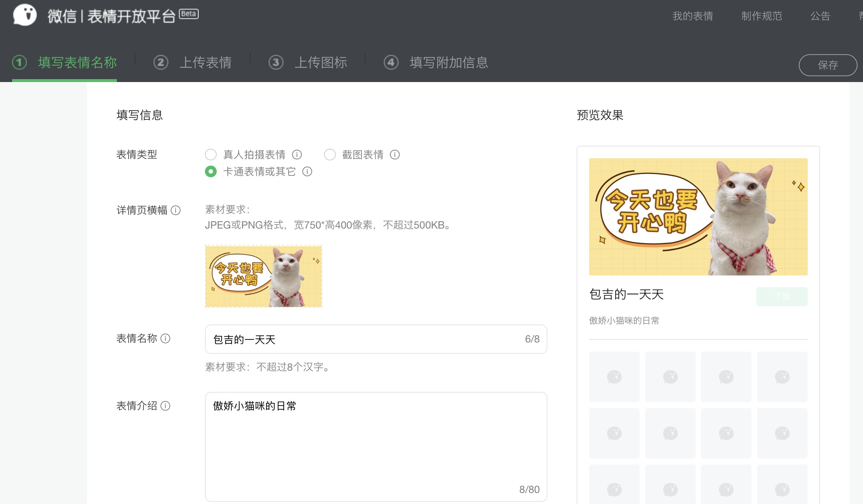Screen dimensions: 863x504
Task: Click first placeholder sticker in preview grid
Action: 614,377
